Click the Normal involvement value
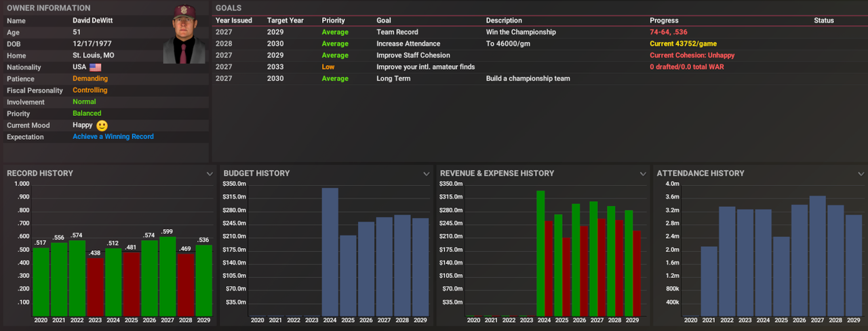The width and height of the screenshot is (868, 331). coord(84,102)
